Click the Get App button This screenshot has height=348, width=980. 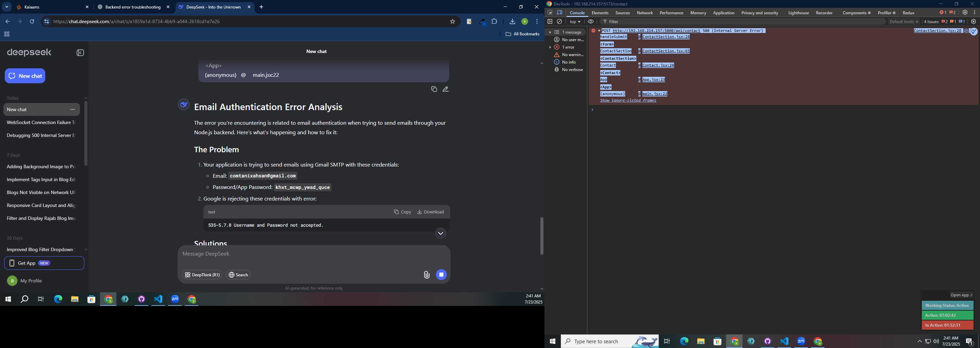(x=44, y=263)
